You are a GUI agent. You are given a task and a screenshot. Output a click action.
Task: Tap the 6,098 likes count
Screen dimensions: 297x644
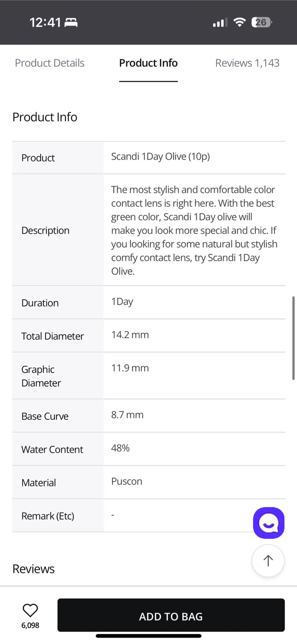30,626
